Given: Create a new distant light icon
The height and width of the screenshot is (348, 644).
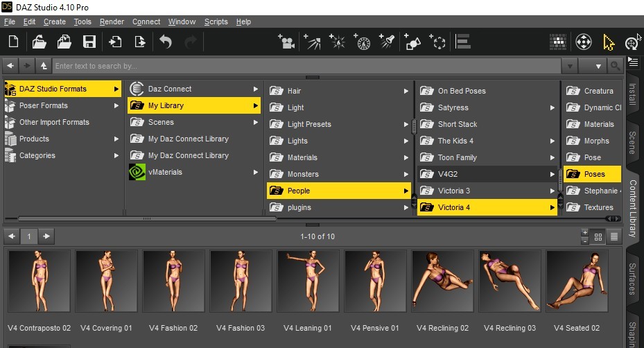Looking at the screenshot, I should coord(312,42).
